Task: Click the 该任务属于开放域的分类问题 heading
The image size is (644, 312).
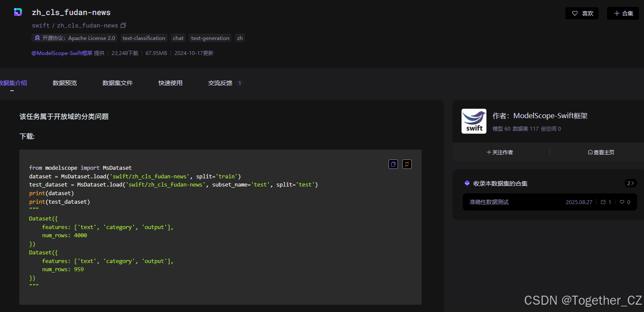Action: (x=64, y=116)
